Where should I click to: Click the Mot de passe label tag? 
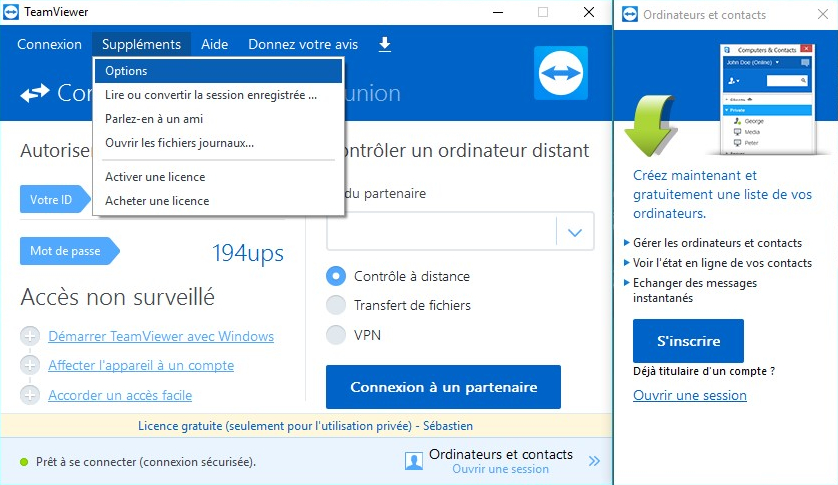(x=69, y=251)
